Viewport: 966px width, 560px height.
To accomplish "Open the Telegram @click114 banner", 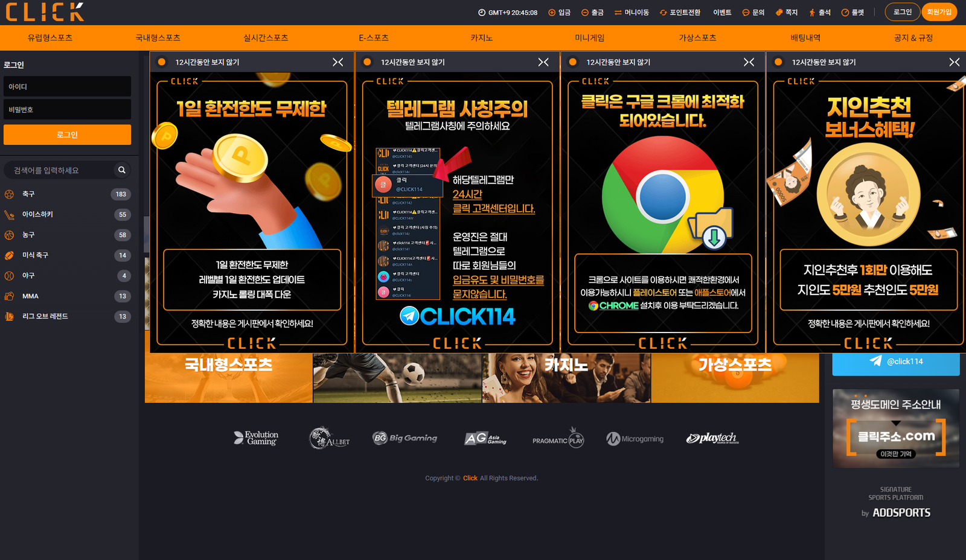I will pos(895,362).
